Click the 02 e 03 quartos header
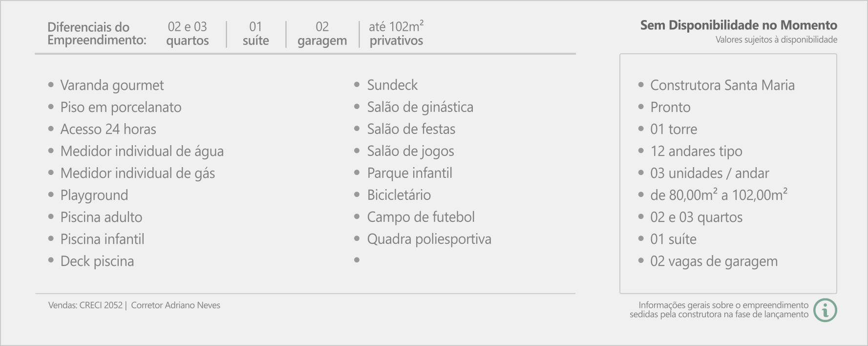868x346 pixels. [x=188, y=33]
